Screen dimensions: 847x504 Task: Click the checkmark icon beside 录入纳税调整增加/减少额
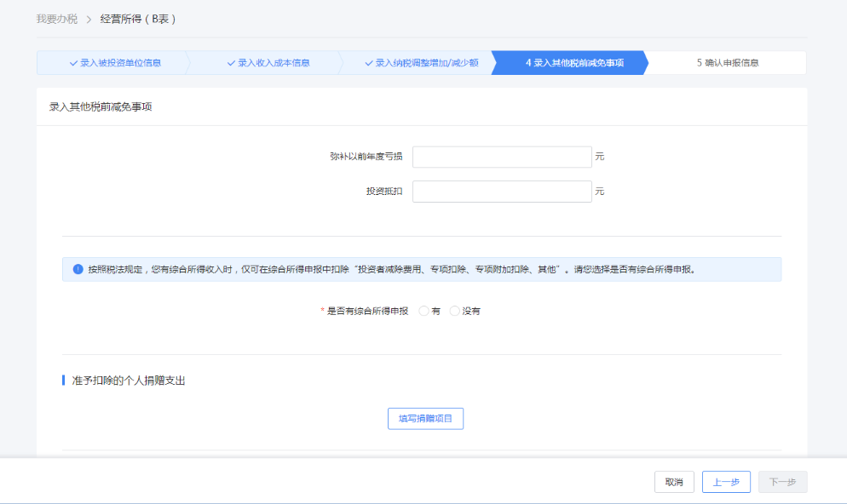[x=369, y=63]
